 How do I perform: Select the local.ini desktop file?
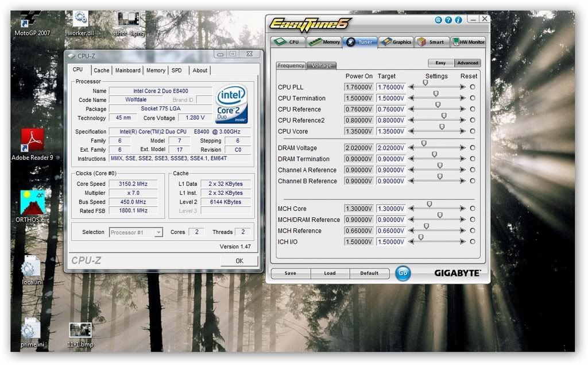[x=32, y=270]
